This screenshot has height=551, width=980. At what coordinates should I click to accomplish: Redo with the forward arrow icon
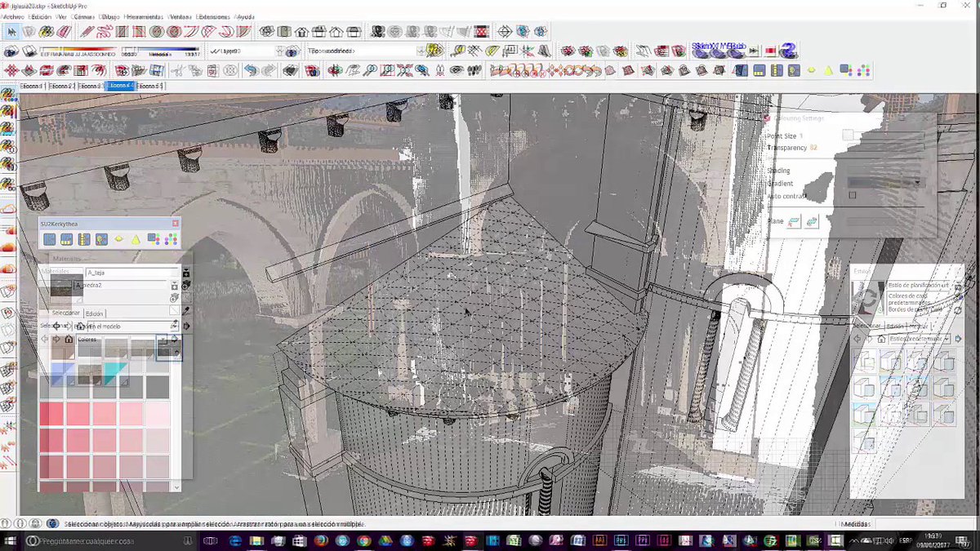pyautogui.click(x=268, y=71)
